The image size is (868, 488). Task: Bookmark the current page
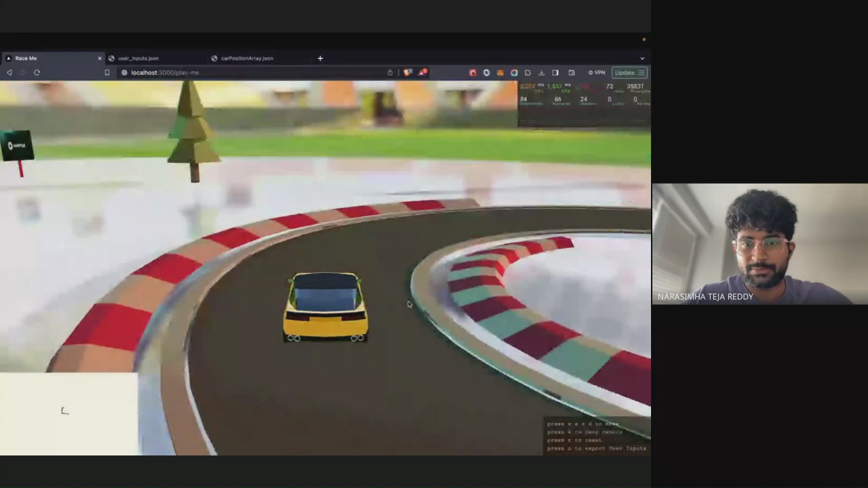[x=106, y=73]
